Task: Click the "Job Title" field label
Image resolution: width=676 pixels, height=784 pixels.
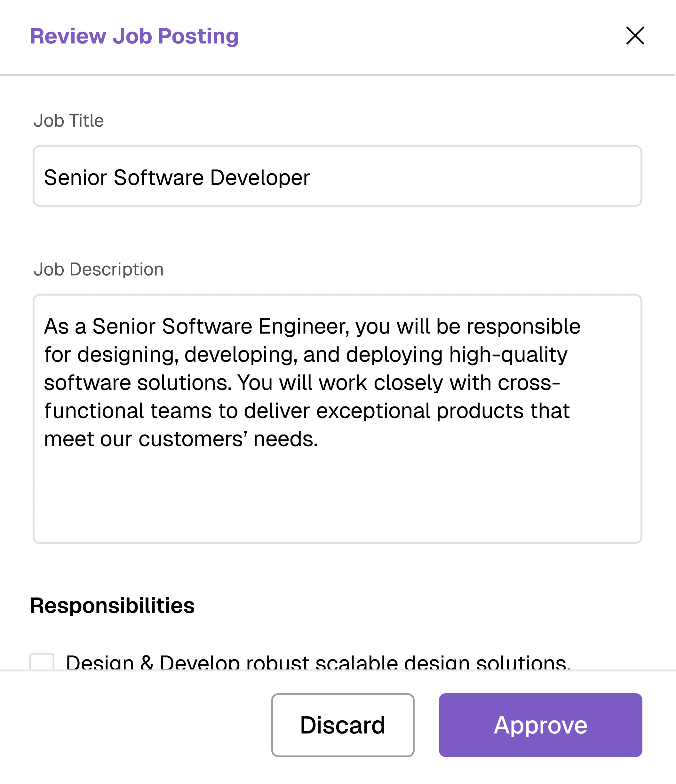Action: [68, 121]
